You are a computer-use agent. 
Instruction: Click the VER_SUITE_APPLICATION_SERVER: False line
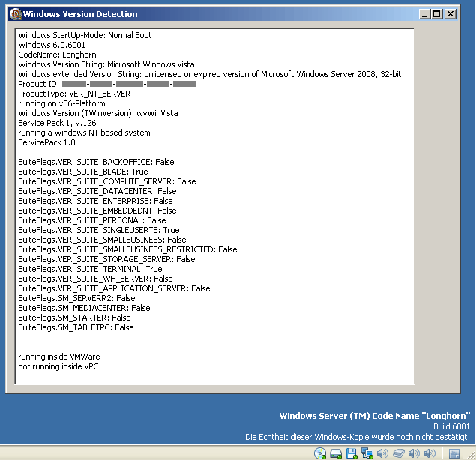coord(114,288)
